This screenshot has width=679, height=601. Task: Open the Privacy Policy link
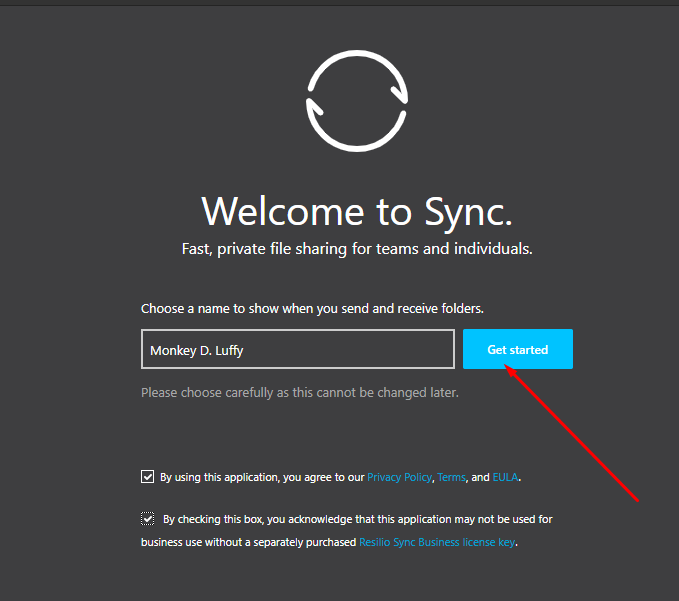[399, 477]
